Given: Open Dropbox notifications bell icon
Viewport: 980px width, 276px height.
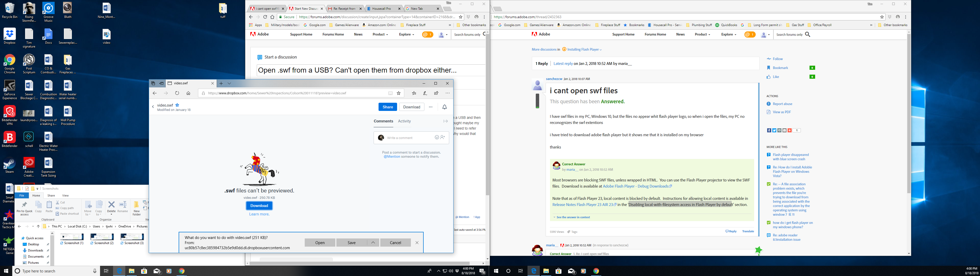Looking at the screenshot, I should point(444,107).
